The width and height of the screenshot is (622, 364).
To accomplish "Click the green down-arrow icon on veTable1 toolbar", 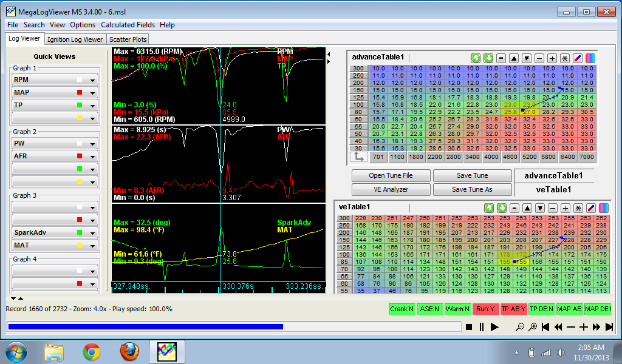I will point(502,208).
